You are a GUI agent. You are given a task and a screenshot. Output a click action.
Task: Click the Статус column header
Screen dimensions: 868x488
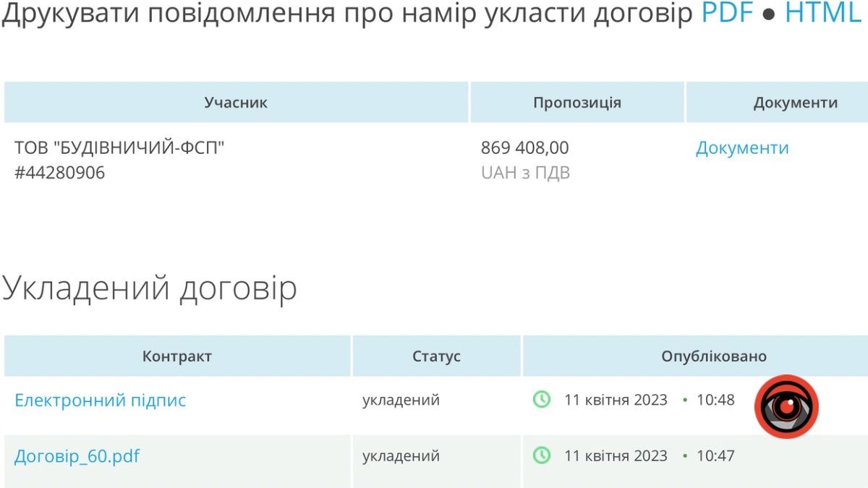(x=435, y=356)
